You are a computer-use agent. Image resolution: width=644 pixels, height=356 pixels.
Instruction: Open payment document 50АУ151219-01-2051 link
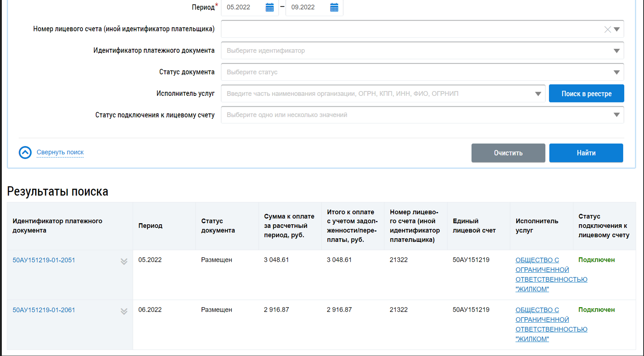(x=44, y=260)
